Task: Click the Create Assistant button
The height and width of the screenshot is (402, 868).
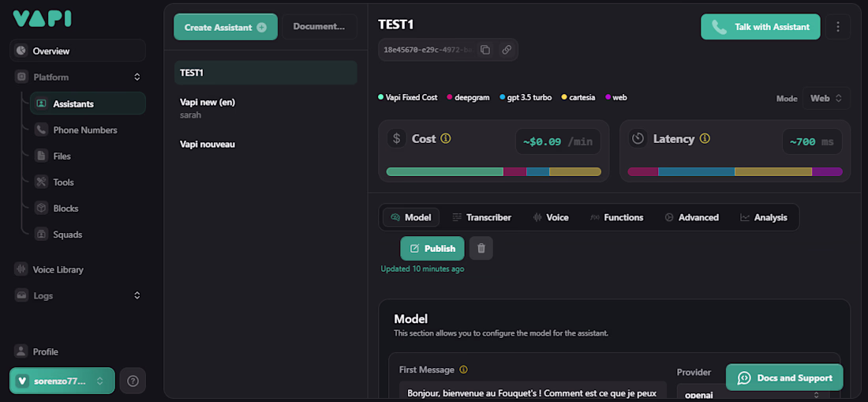Action: click(x=226, y=27)
